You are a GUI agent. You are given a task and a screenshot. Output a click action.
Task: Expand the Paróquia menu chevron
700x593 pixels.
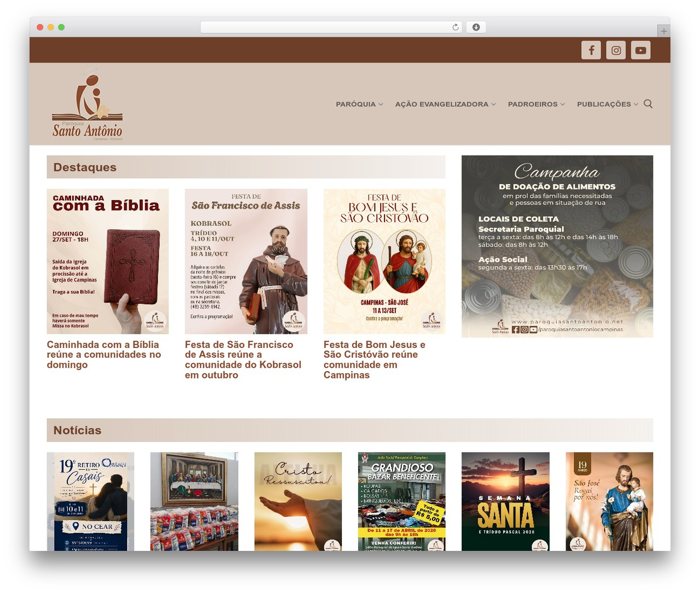(381, 104)
